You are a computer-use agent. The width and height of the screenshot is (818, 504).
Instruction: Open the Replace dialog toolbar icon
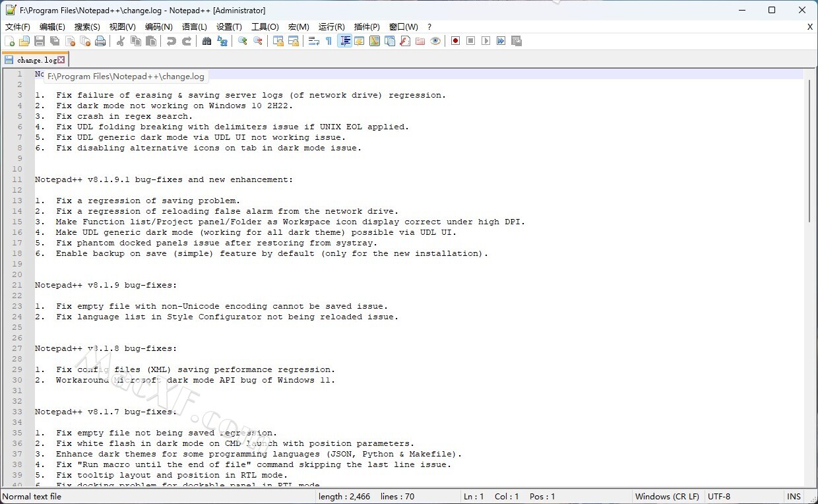[x=222, y=41]
